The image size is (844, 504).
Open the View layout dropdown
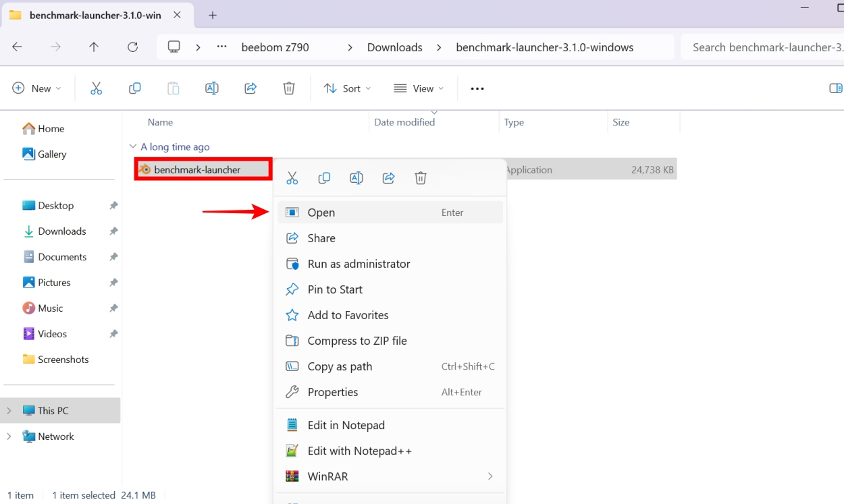pyautogui.click(x=419, y=88)
